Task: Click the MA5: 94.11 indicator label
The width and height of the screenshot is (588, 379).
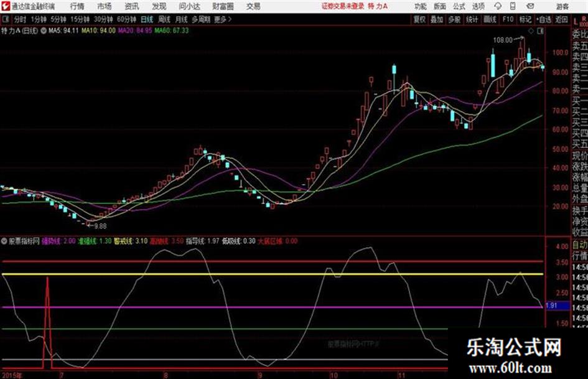Action: (63, 30)
